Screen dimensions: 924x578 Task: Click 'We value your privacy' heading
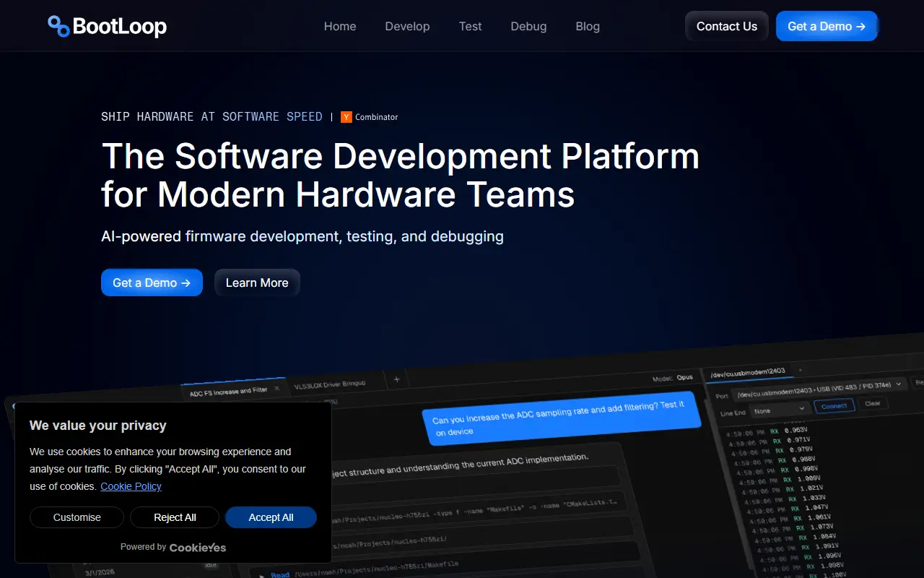(98, 426)
